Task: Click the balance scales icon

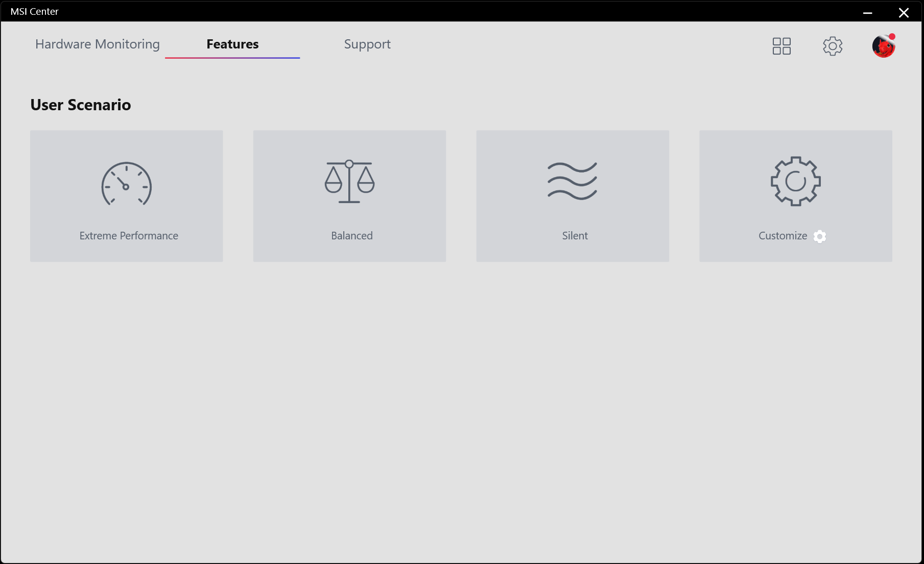Action: coord(349,182)
